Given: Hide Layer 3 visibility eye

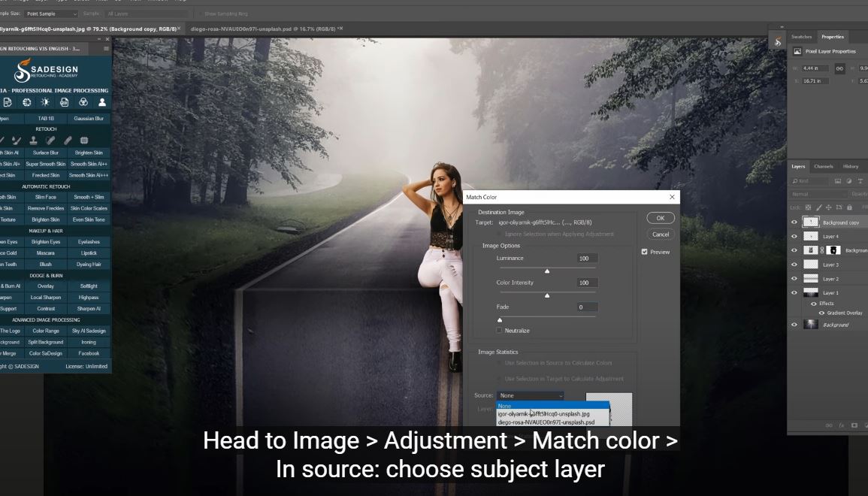Looking at the screenshot, I should coord(794,265).
